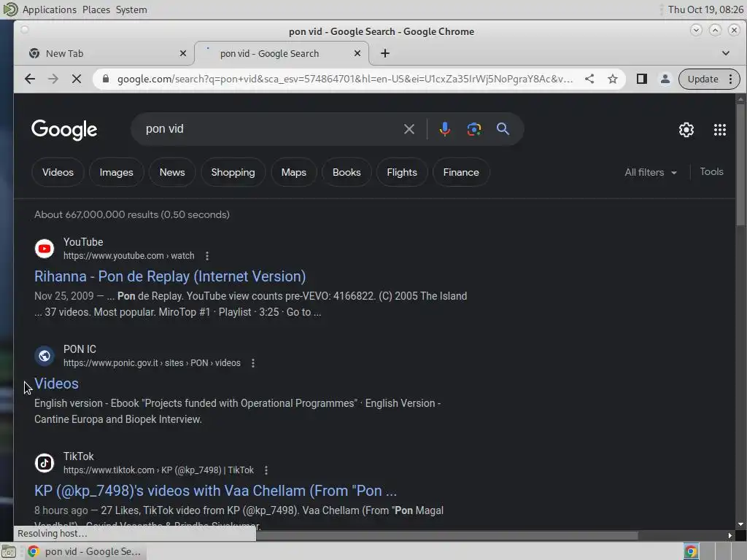
Task: Filter results by Images
Action: 116,172
